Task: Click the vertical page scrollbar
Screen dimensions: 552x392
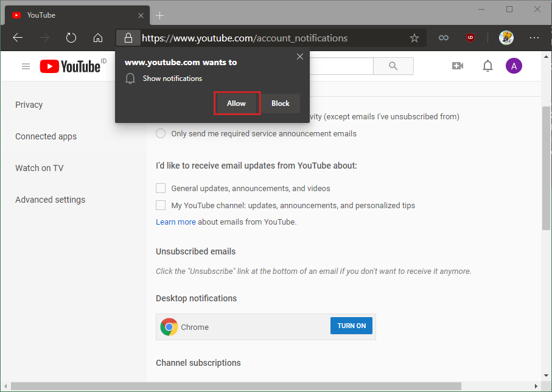Action: click(546, 167)
